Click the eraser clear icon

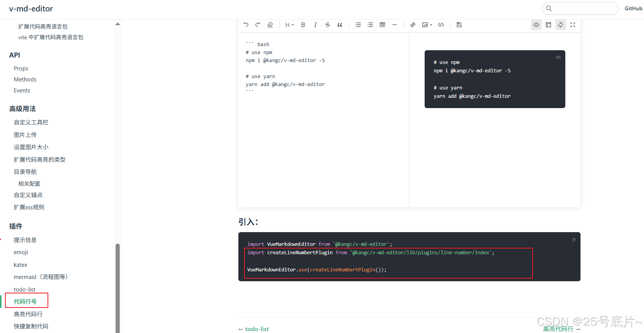coord(270,25)
